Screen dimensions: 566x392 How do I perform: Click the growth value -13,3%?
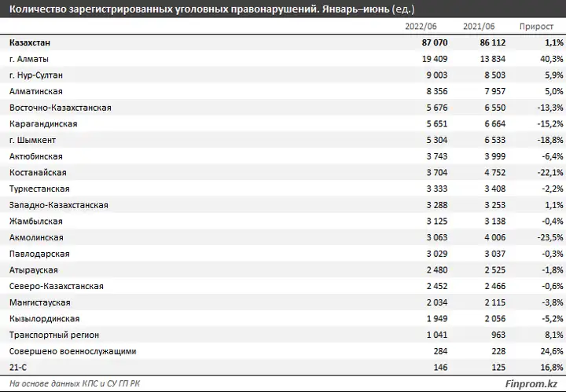550,108
